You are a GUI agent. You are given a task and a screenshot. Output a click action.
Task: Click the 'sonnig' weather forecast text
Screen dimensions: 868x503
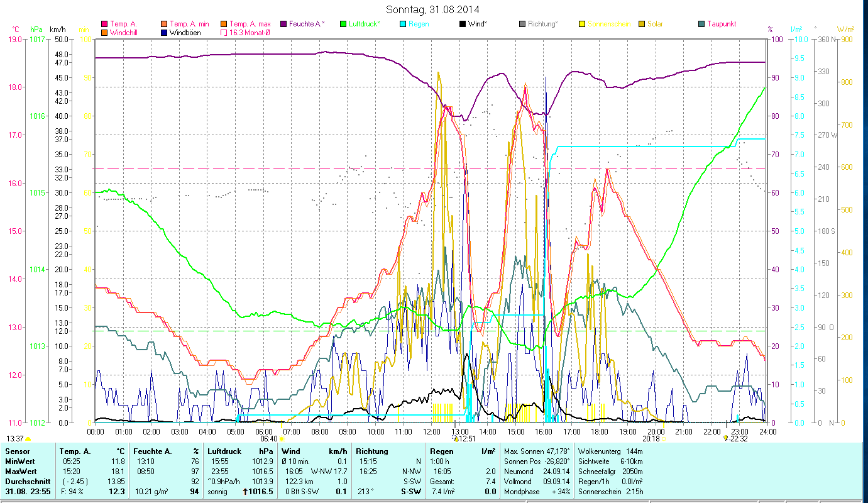tap(218, 492)
